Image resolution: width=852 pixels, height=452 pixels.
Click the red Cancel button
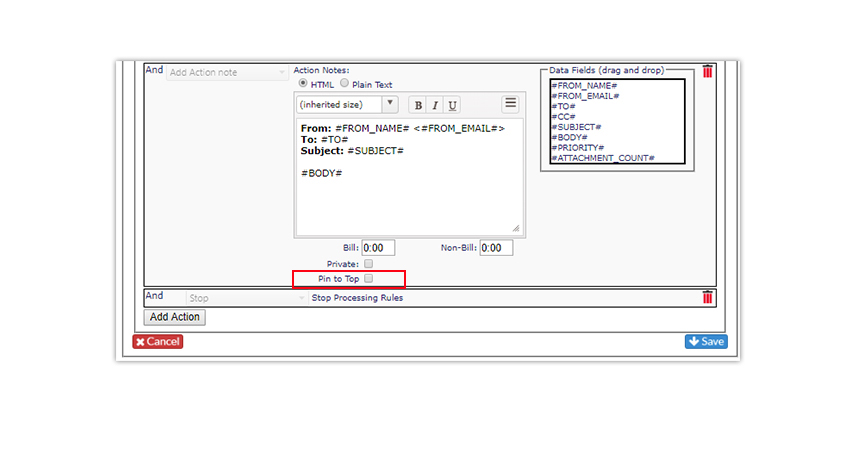point(158,342)
